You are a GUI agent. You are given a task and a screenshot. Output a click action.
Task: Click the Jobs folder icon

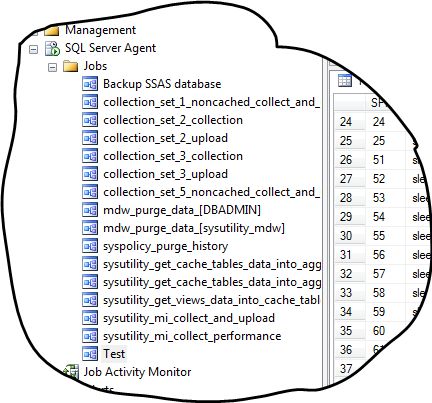click(x=71, y=66)
